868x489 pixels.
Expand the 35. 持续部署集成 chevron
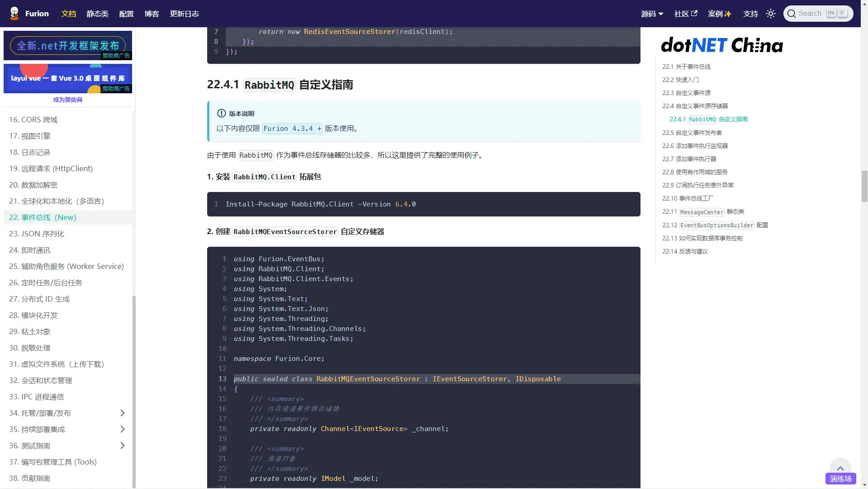pyautogui.click(x=123, y=429)
